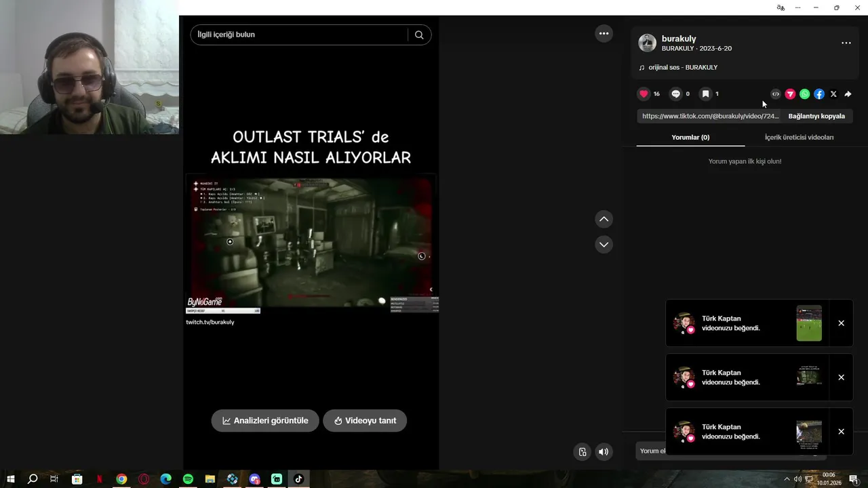The image size is (868, 488).
Task: Bookmark the video with the save icon
Action: pyautogui.click(x=705, y=94)
